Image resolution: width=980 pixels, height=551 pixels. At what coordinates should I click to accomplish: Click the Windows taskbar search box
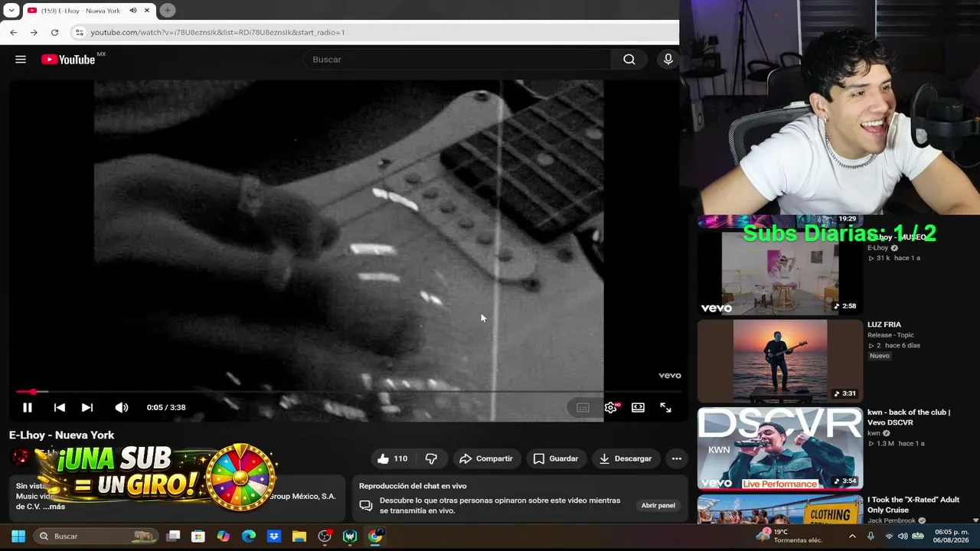click(96, 536)
